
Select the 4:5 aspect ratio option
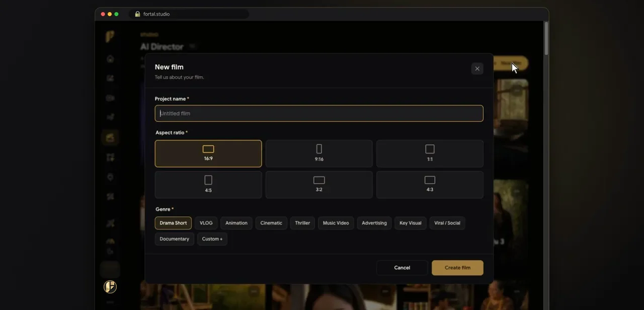(x=208, y=185)
